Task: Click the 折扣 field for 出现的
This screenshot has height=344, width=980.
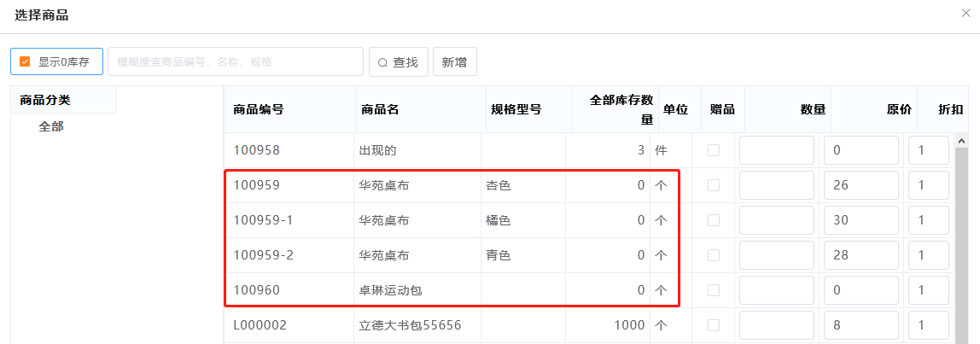Action: point(928,150)
